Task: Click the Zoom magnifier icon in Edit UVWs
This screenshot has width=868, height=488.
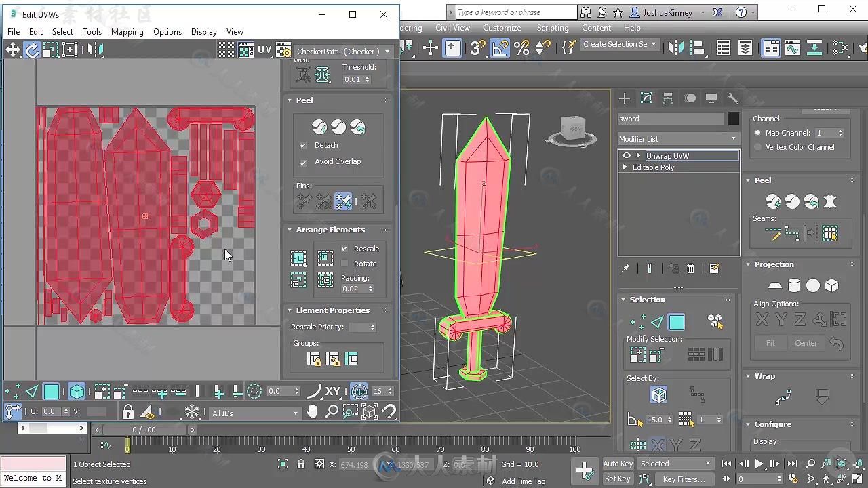Action: pyautogui.click(x=332, y=411)
